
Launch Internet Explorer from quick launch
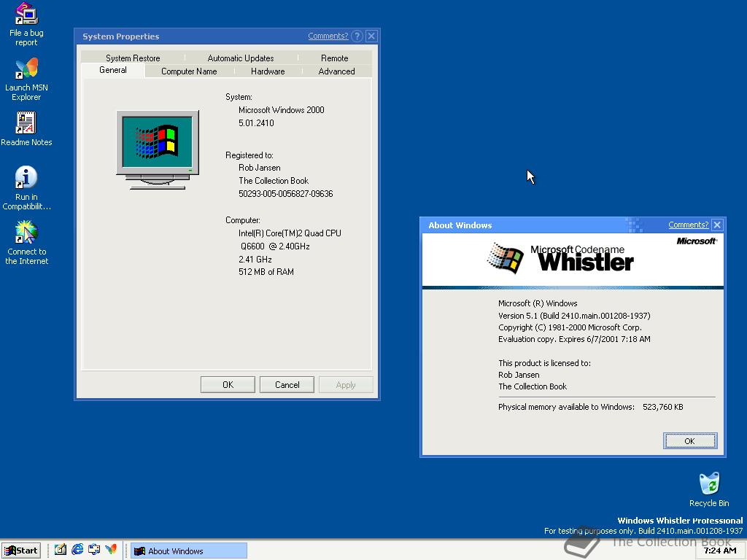coord(77,550)
